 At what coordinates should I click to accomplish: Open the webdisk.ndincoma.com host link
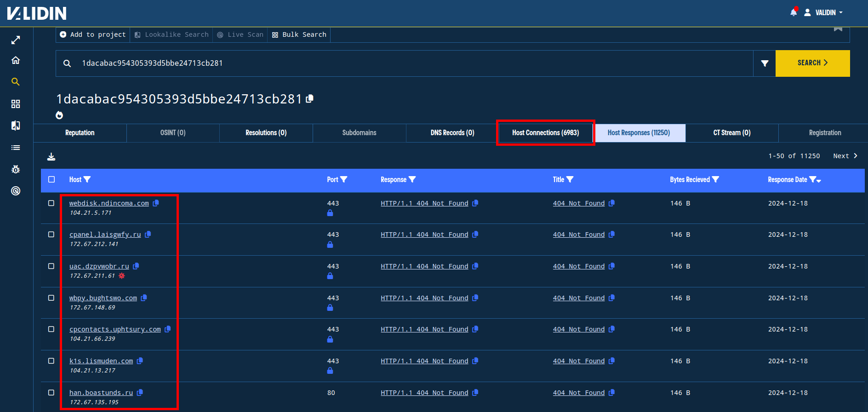tap(109, 203)
